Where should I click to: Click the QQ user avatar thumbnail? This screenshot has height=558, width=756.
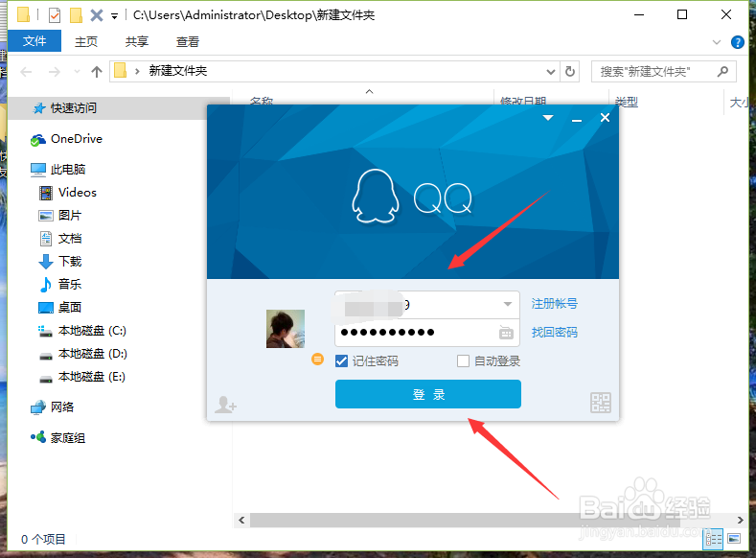point(286,329)
